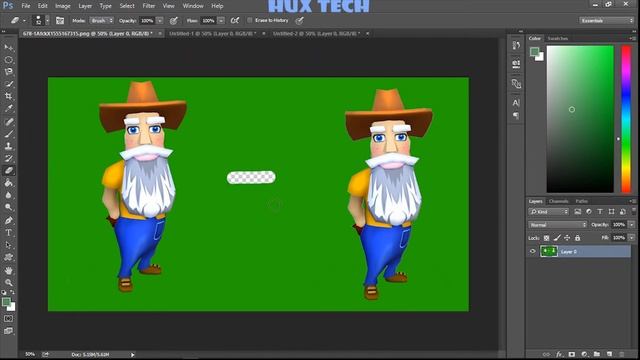The image size is (640, 360).
Task: Create a new group folder icon
Action: pyautogui.click(x=597, y=354)
